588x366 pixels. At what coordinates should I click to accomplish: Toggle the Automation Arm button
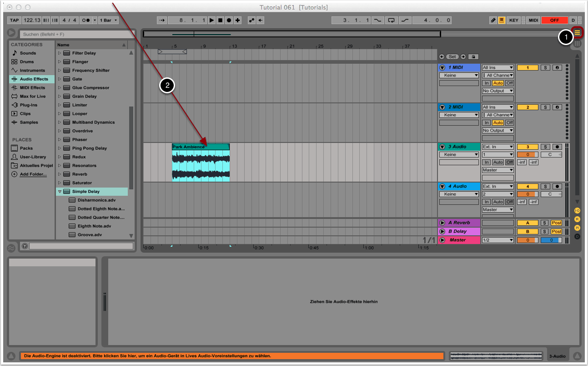251,20
